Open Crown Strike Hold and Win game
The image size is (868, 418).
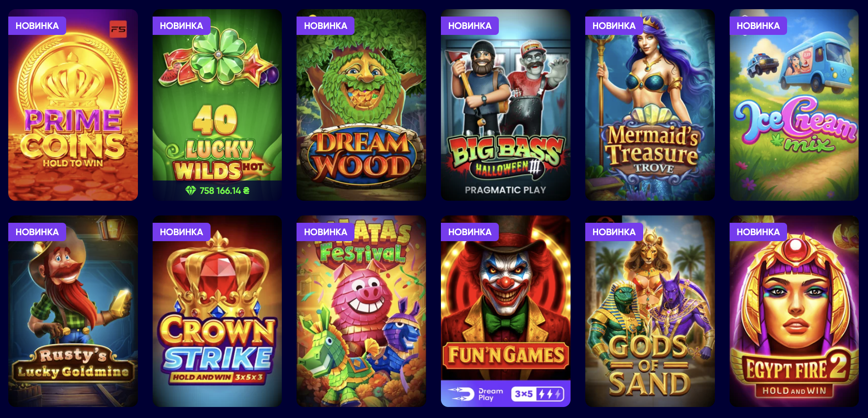pyautogui.click(x=217, y=311)
